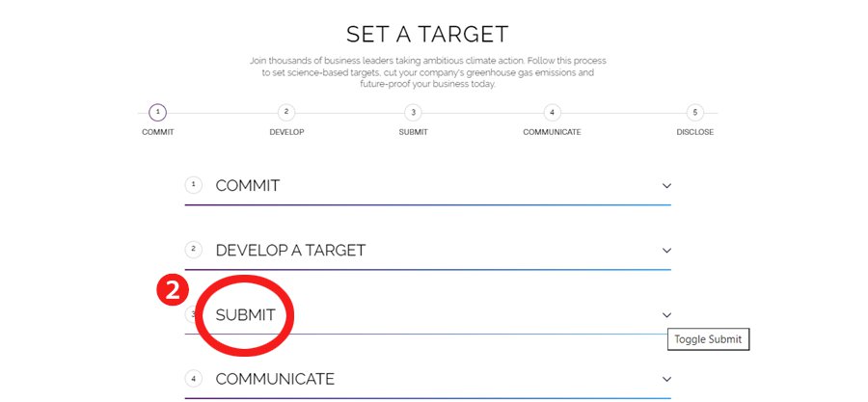Expand the Develop a Target chevron
The height and width of the screenshot is (402, 868).
(666, 251)
